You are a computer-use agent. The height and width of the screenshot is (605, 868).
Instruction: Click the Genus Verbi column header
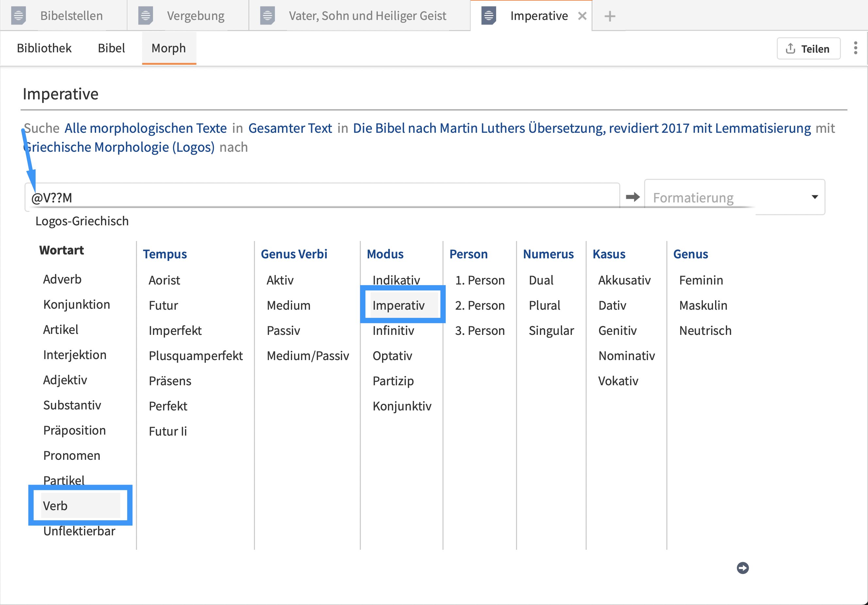click(x=294, y=254)
